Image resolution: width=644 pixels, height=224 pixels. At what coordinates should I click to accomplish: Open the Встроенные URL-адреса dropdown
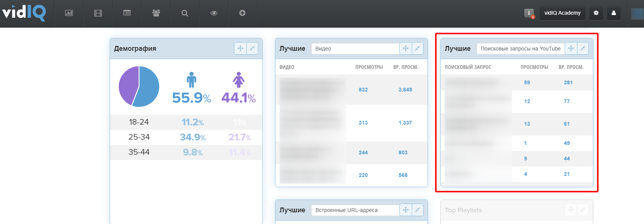pos(355,210)
